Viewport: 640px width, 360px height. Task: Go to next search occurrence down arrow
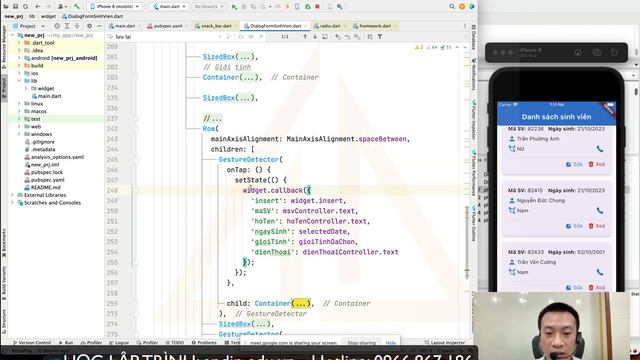point(315,37)
